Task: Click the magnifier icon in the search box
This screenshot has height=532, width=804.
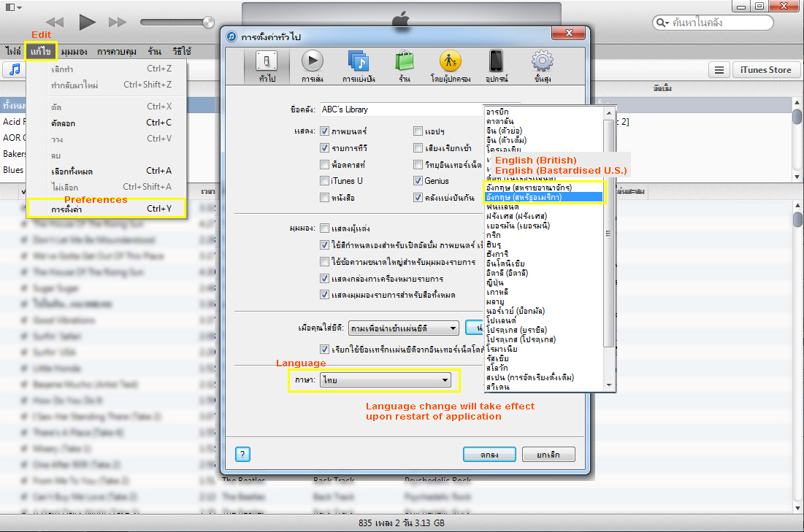Action: (662, 23)
